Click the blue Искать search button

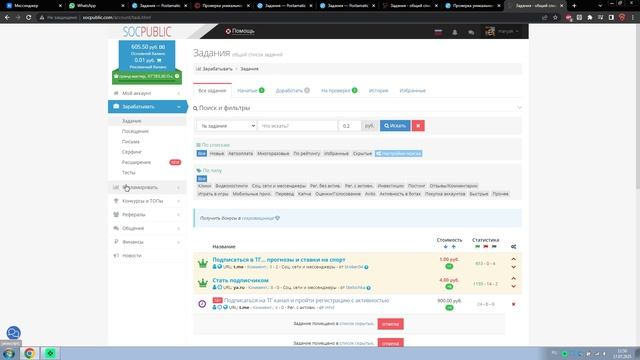click(x=395, y=126)
